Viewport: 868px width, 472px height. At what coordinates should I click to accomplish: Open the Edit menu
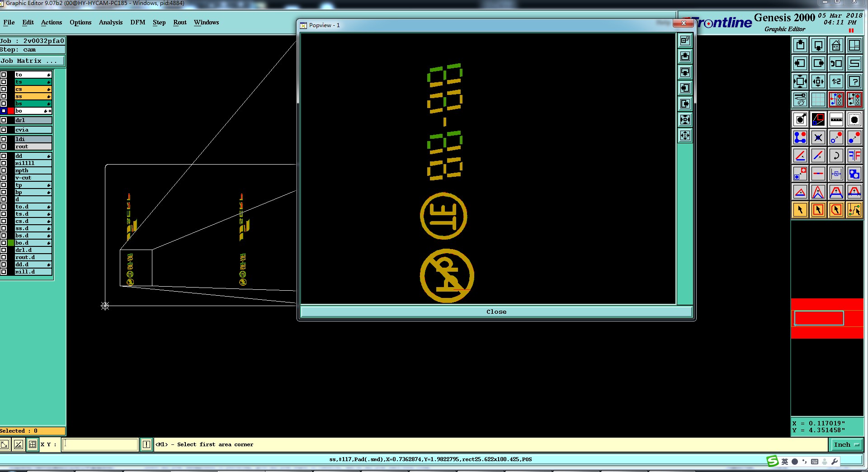tap(28, 22)
